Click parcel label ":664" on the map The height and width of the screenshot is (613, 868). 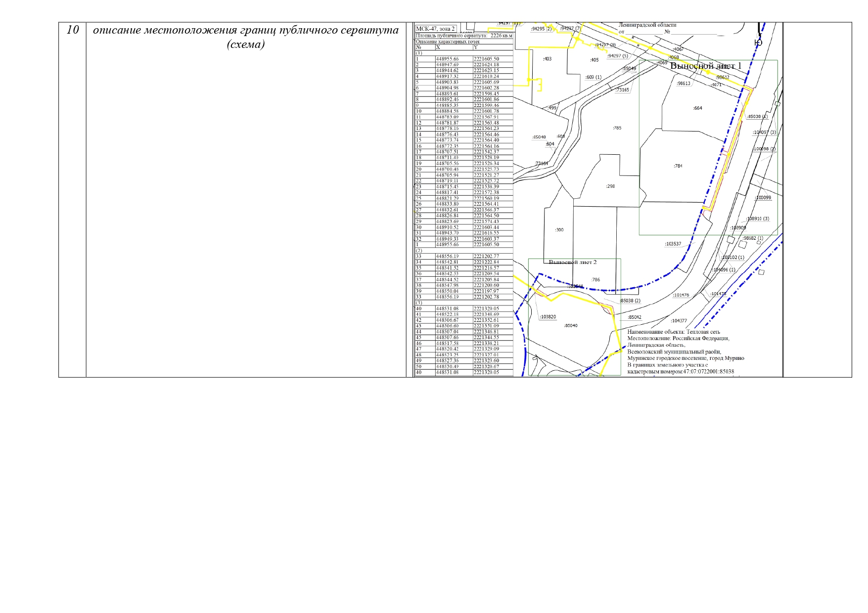coord(697,108)
